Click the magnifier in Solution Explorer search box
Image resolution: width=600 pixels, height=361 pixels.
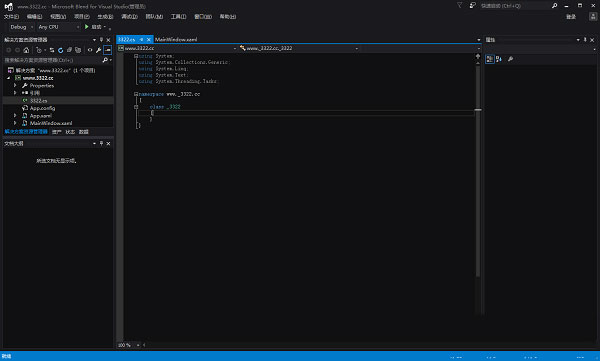point(105,60)
